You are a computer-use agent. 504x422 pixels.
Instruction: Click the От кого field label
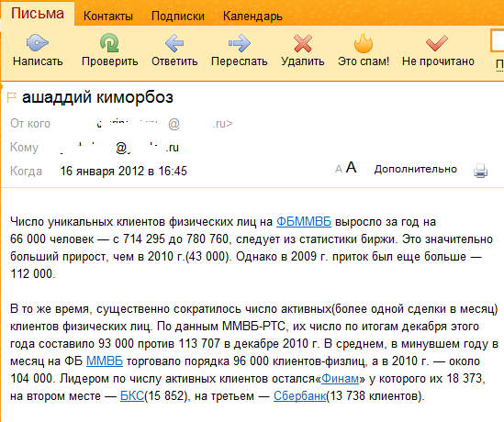tap(30, 124)
